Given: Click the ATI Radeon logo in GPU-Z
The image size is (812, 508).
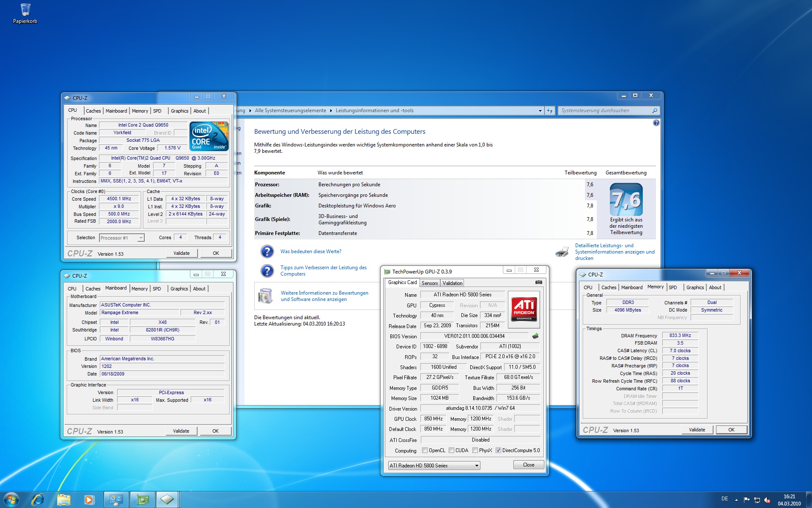Looking at the screenshot, I should 524,309.
